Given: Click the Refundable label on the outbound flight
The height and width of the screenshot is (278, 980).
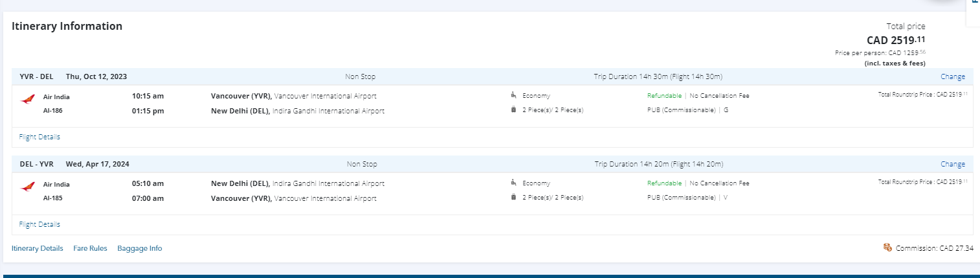Looking at the screenshot, I should click(x=664, y=96).
